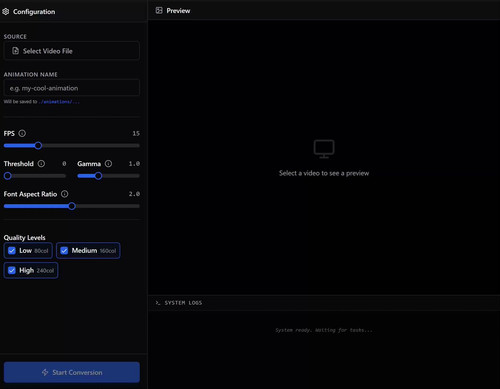Click the System Logs terminal prompt icon
500x389 pixels.
(158, 303)
